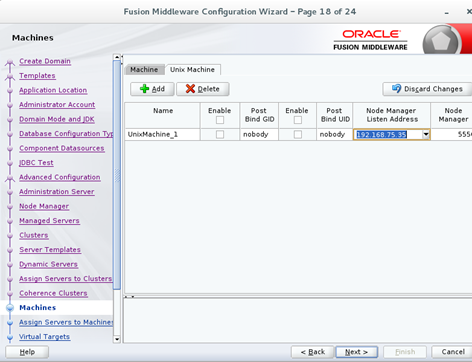The image size is (472, 362).
Task: Click the navigation pane scroll-up arrow
Action: pyautogui.click(x=117, y=57)
